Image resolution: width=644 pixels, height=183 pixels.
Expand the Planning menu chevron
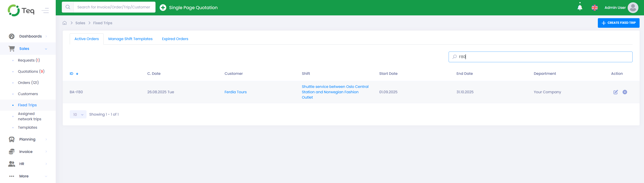[46, 139]
